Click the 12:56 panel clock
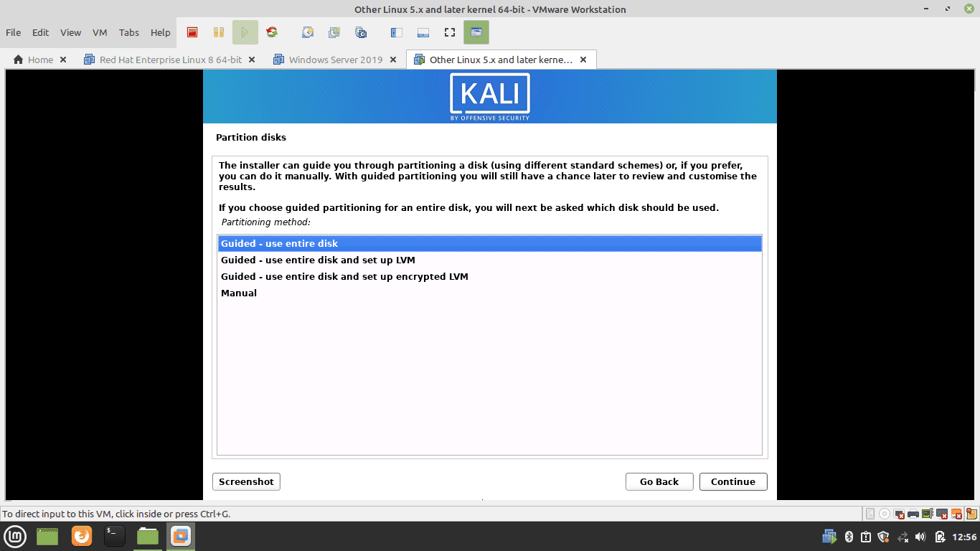Screen dimensions: 980x551 tap(965, 537)
